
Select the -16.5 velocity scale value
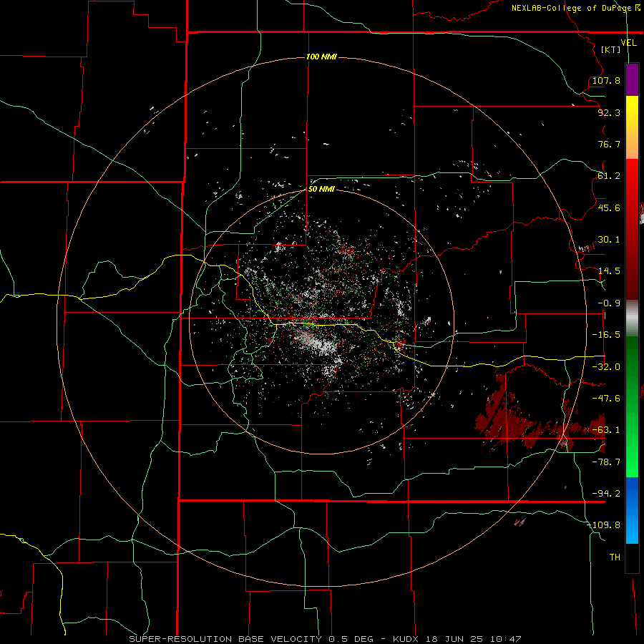coord(606,335)
